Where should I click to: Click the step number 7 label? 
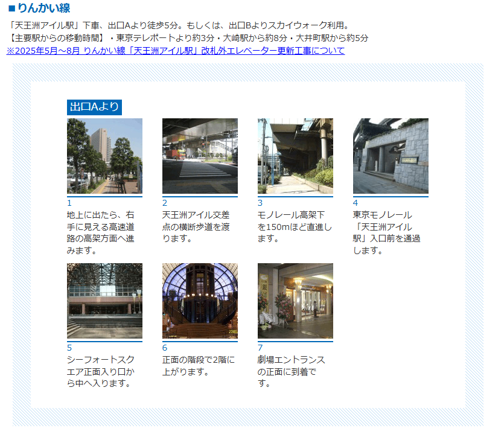tap(260, 348)
